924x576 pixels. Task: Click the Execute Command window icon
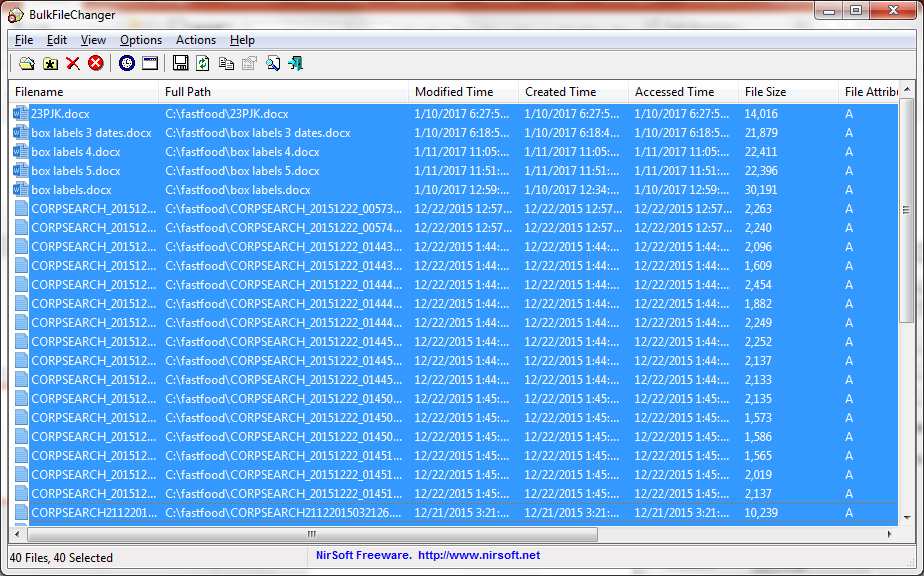[150, 63]
